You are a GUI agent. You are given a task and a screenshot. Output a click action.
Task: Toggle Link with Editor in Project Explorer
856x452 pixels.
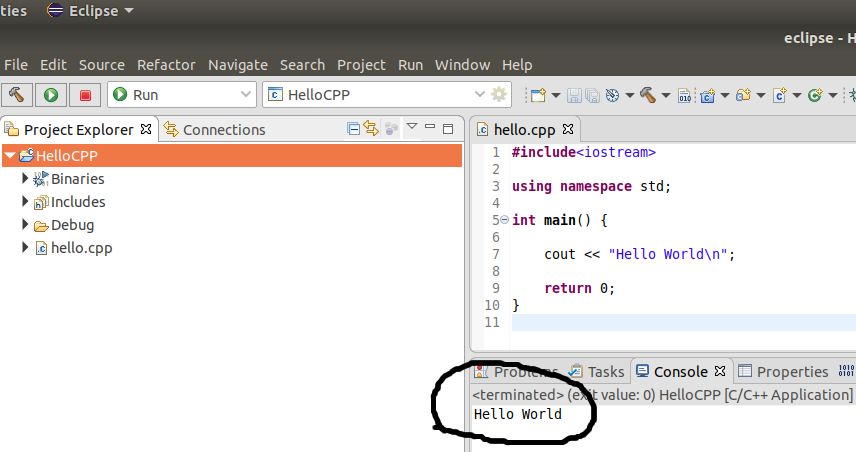(x=371, y=129)
